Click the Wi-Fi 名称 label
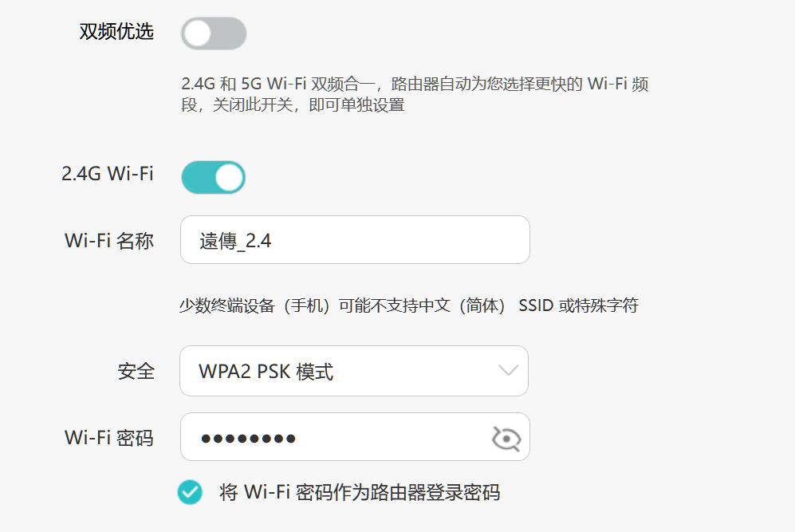The image size is (795, 532). pos(109,241)
